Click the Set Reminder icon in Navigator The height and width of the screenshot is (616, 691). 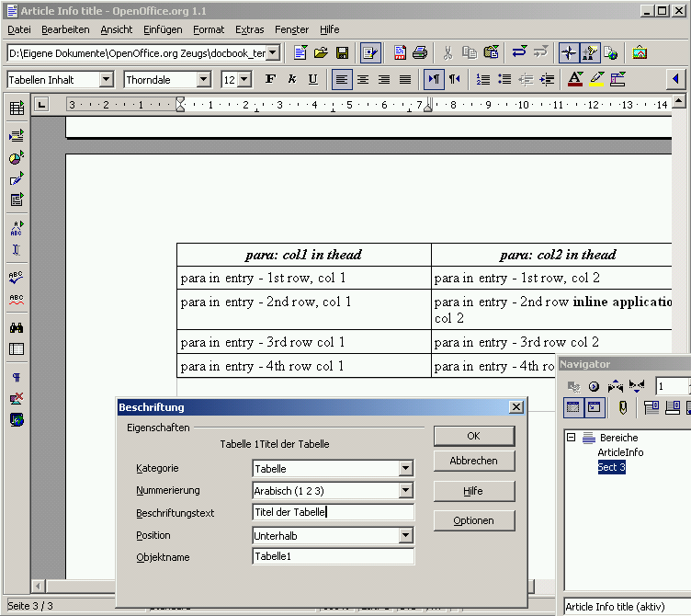(623, 407)
